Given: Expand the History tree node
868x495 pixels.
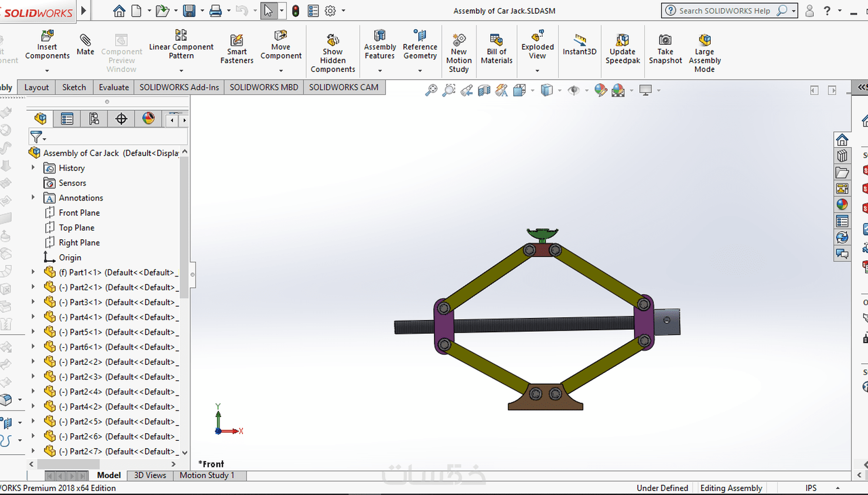Looking at the screenshot, I should click(x=33, y=167).
